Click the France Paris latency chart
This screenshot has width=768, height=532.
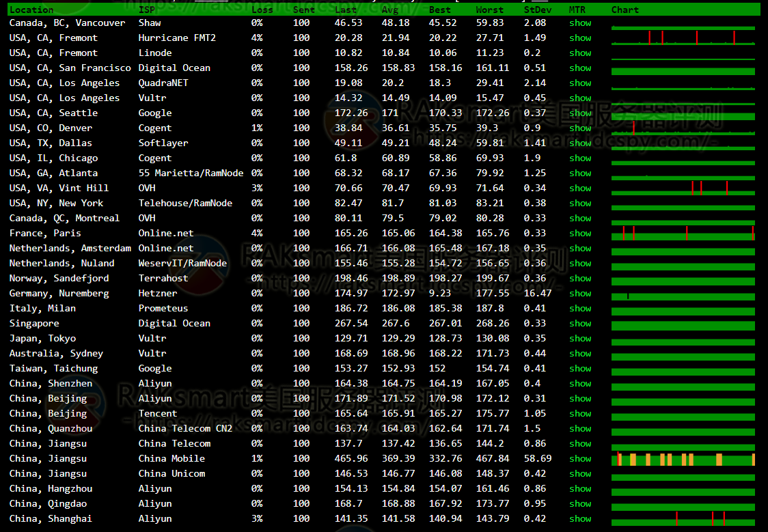click(x=683, y=234)
